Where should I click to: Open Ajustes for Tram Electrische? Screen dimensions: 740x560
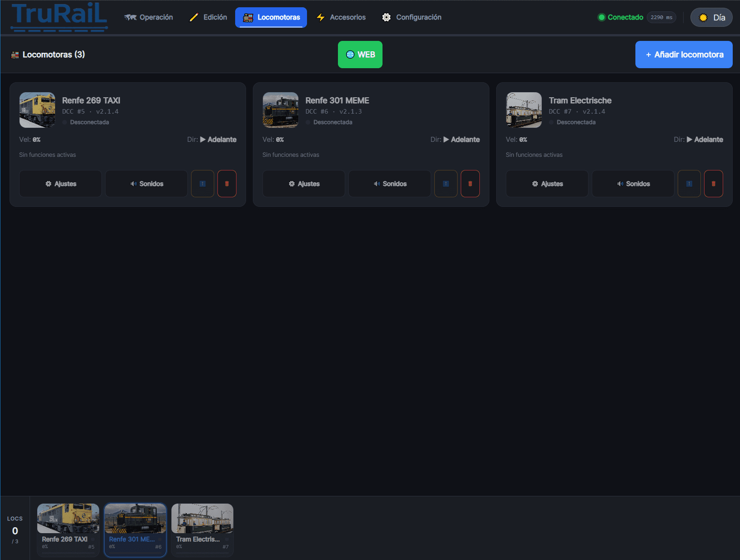click(x=547, y=184)
